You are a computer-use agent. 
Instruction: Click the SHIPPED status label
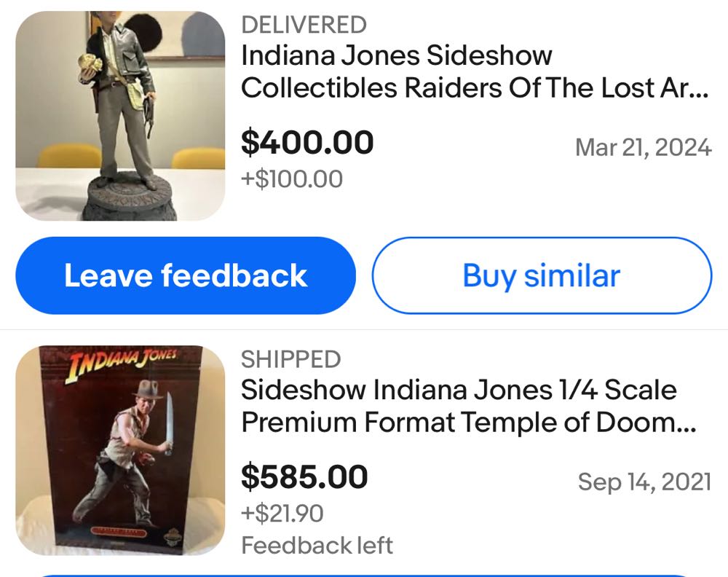291,359
